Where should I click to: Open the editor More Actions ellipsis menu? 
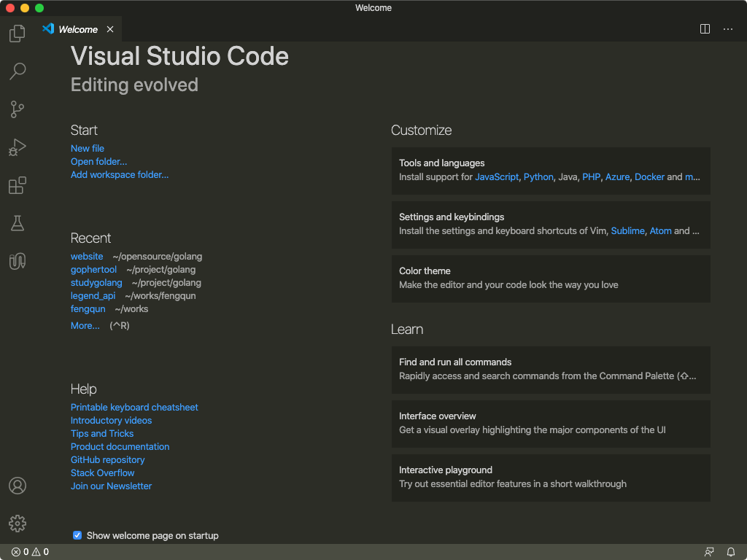click(728, 29)
